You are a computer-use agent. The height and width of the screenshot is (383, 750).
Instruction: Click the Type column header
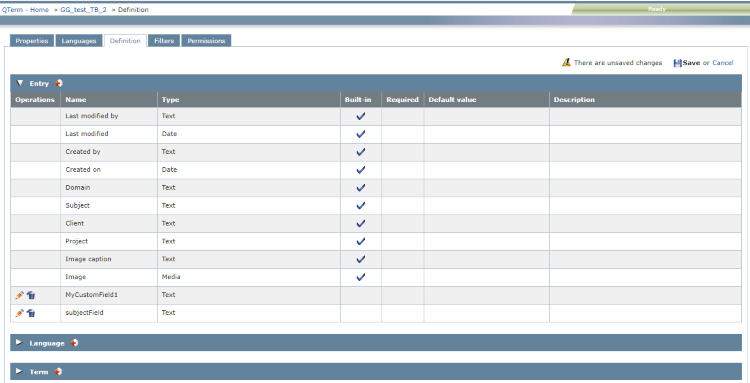coord(249,99)
